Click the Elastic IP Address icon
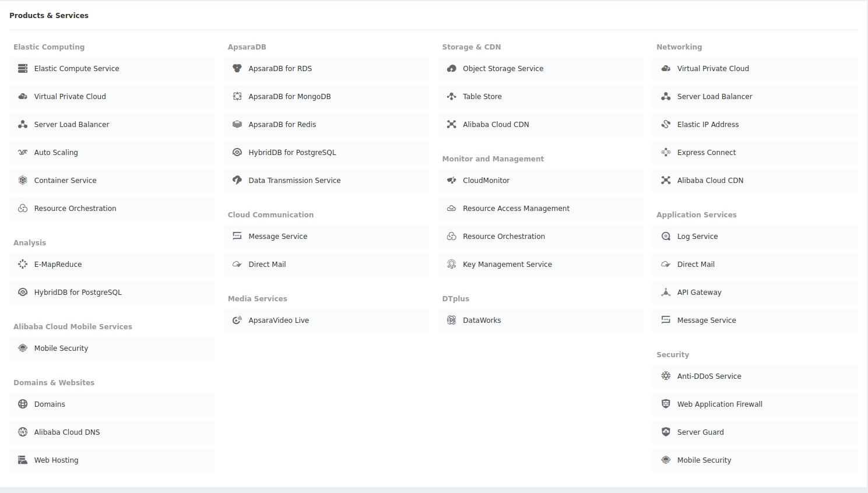The width and height of the screenshot is (868, 493). tap(666, 125)
